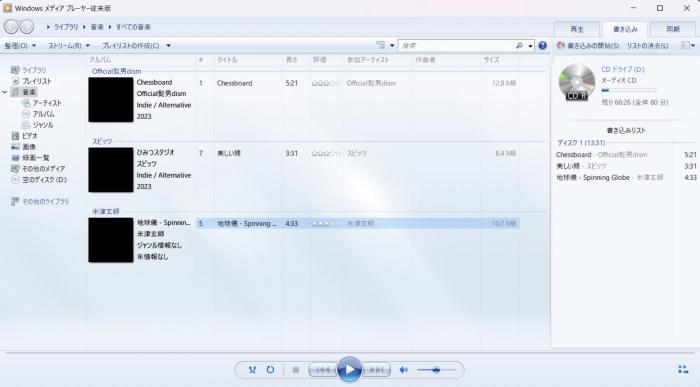Switch to Now Playing mode icon
This screenshot has width=700, height=387.
(x=683, y=369)
